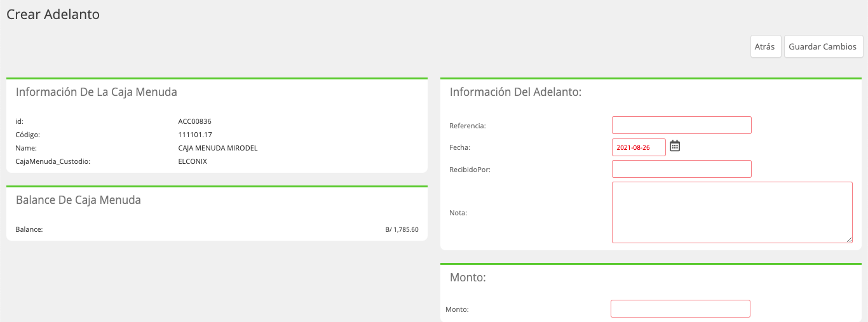Click the Atrás button
Image resolution: width=868 pixels, height=322 pixels.
pyautogui.click(x=766, y=46)
